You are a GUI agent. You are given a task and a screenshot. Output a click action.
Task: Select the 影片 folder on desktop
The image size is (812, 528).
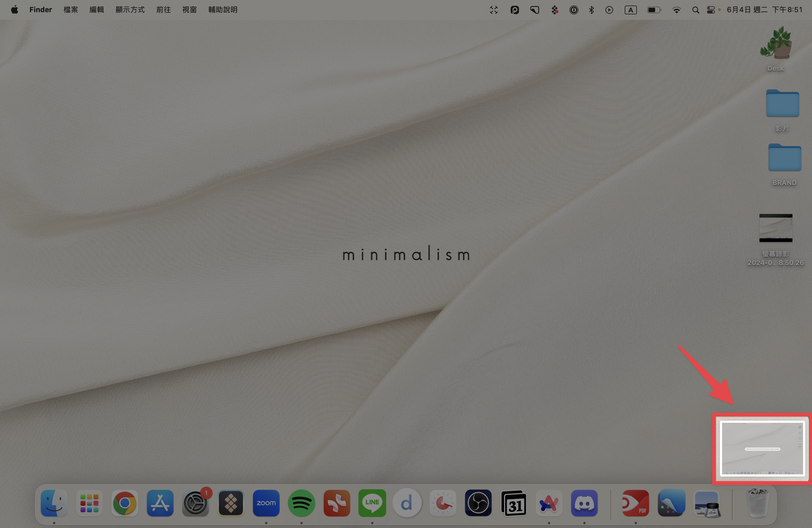(x=782, y=110)
